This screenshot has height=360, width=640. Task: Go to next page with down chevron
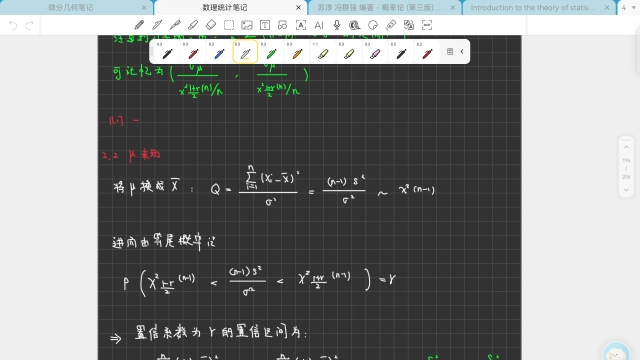[x=626, y=190]
